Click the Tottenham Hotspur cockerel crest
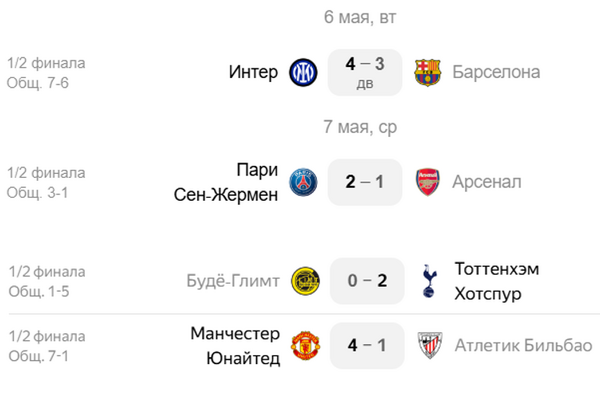Screen dimensions: 600x400 click(429, 281)
